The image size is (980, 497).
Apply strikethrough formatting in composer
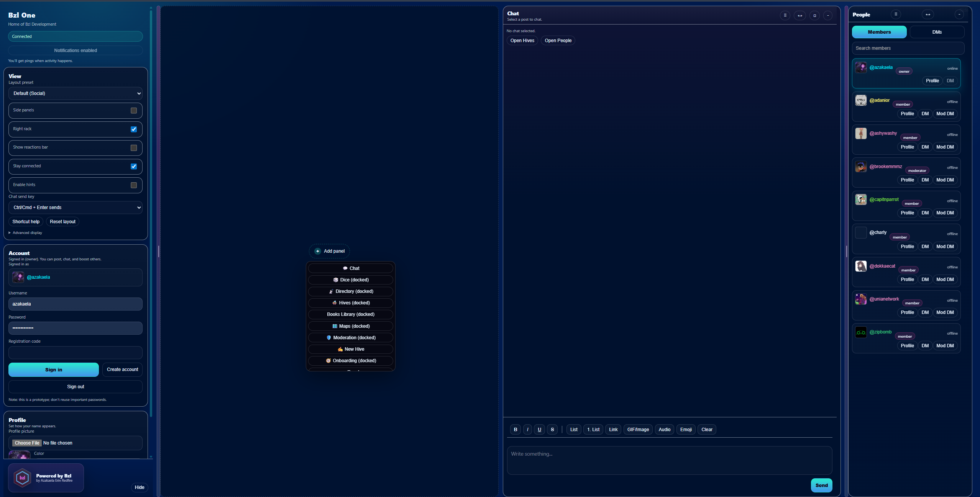552,430
